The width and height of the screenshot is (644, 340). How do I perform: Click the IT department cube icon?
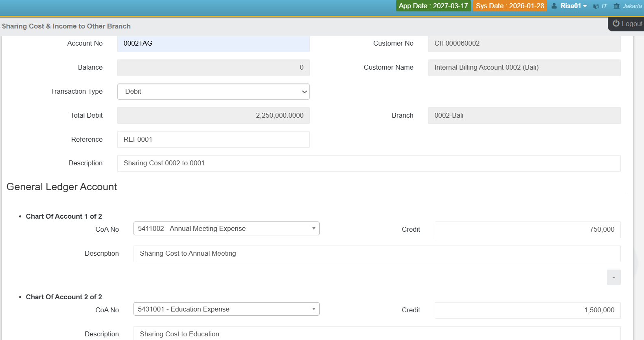click(x=596, y=6)
